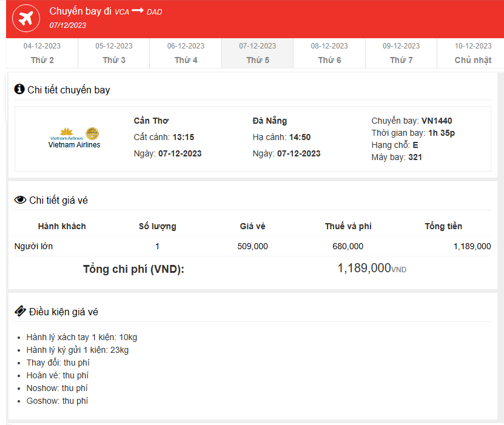Viewport: 504px width, 425px height.
Task: Switch to the 08-12-2023 Thứ 6 tab
Action: pos(329,52)
